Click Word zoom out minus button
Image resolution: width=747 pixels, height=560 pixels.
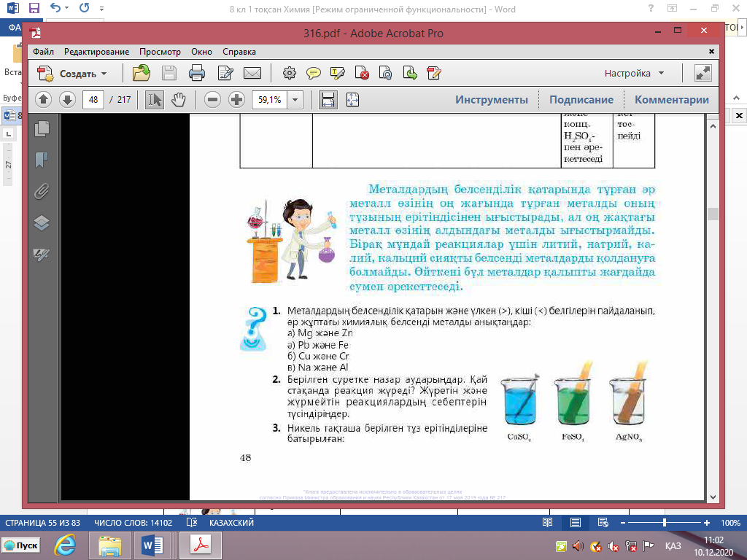[623, 522]
